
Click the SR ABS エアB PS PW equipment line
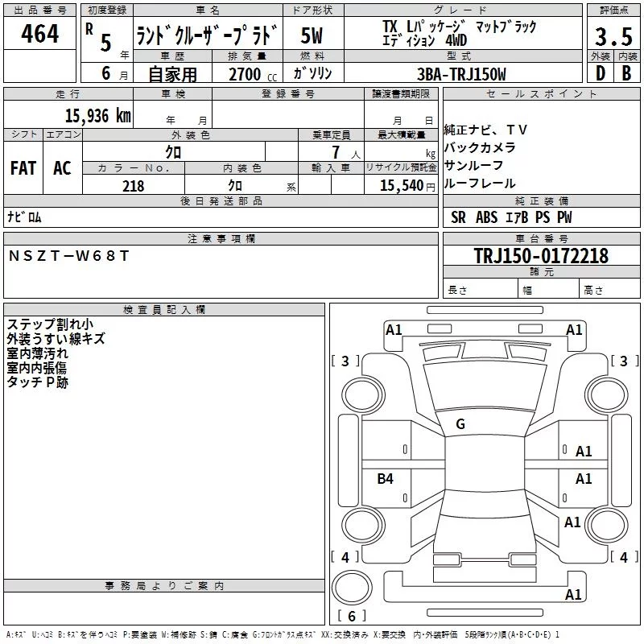pyautogui.click(x=511, y=217)
